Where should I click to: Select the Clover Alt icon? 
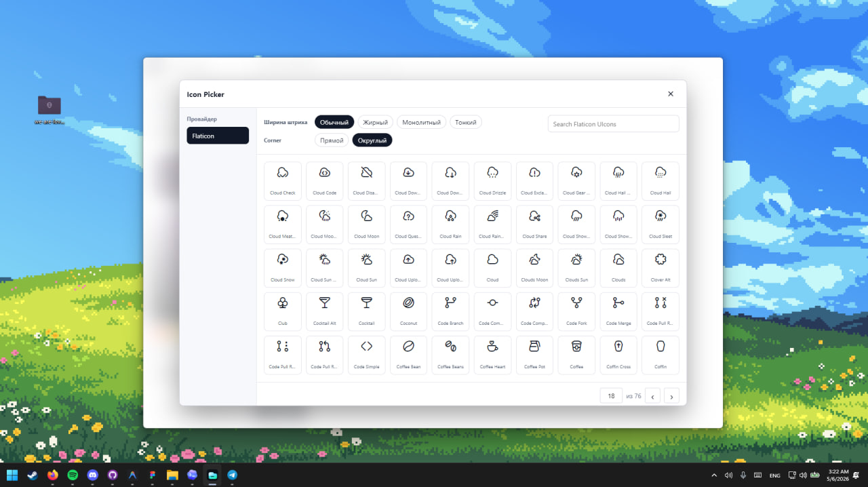click(x=660, y=267)
